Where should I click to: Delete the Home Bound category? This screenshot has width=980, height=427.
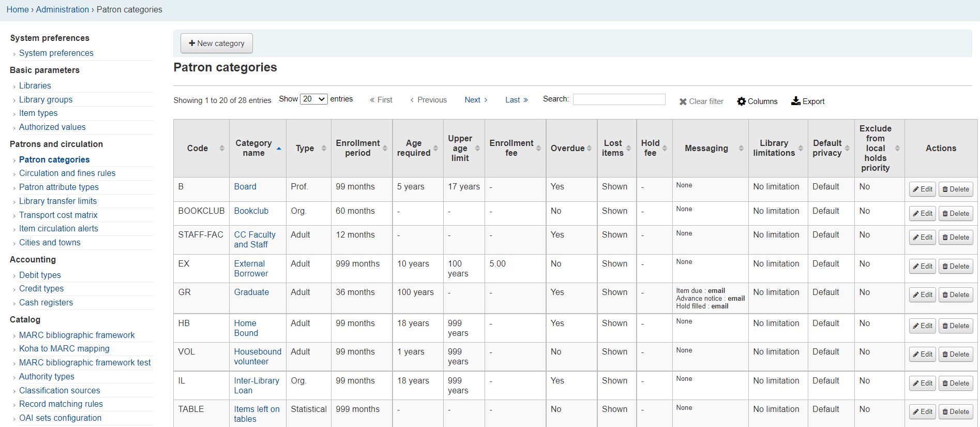point(956,326)
